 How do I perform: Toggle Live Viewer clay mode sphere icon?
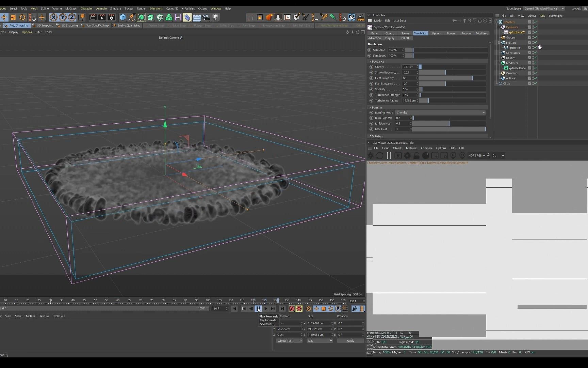pyautogui.click(x=426, y=156)
